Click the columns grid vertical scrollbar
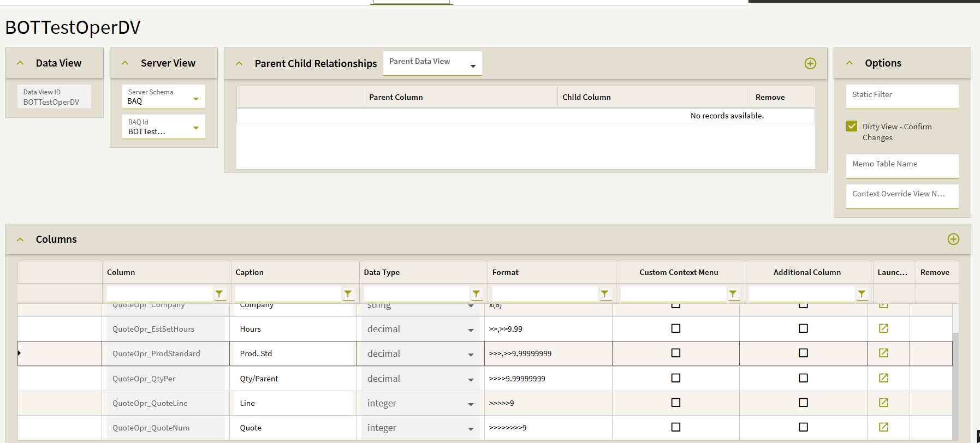 [x=955, y=382]
